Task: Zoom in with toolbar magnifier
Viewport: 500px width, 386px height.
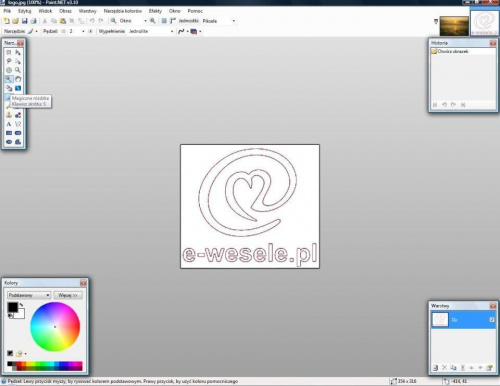Action: click(153, 21)
